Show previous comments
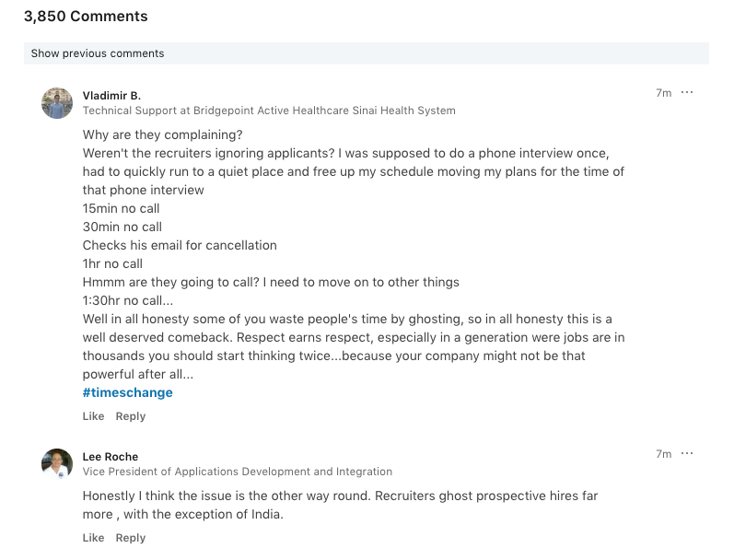The height and width of the screenshot is (560, 734). [x=98, y=53]
